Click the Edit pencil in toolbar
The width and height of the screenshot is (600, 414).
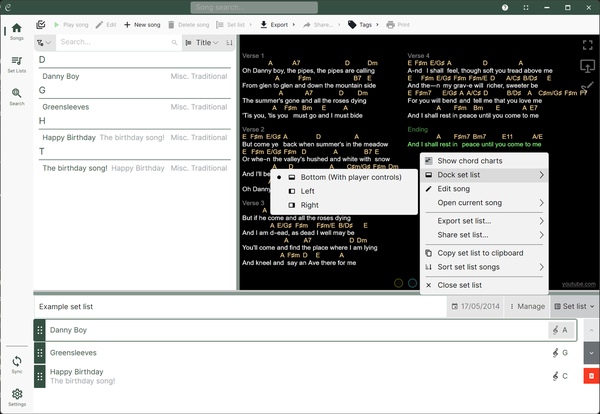coord(106,25)
